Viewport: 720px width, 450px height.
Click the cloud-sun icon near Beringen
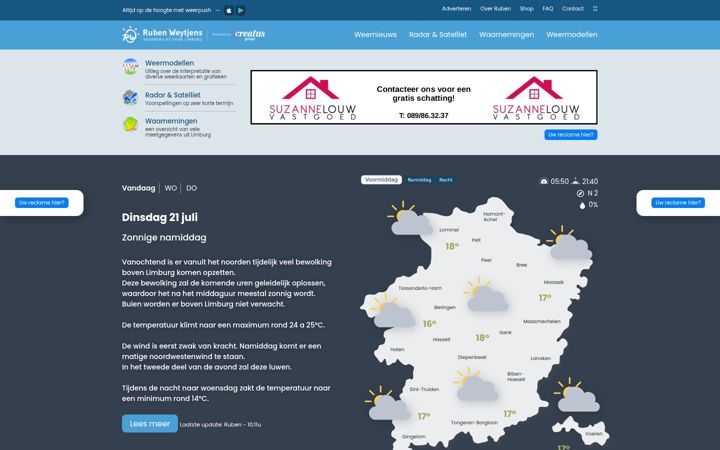pyautogui.click(x=486, y=294)
